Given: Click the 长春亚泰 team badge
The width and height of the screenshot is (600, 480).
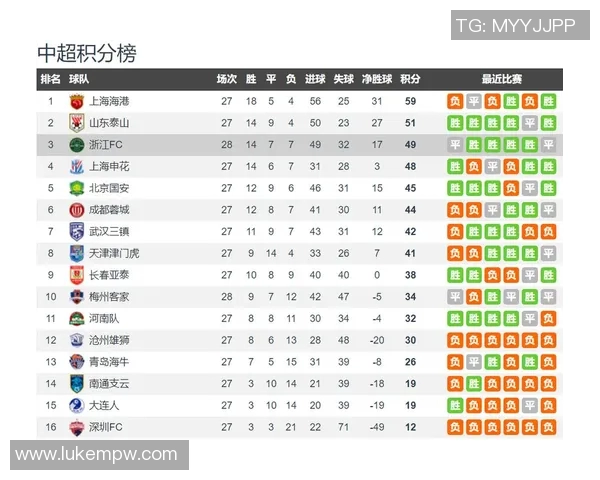Looking at the screenshot, I should (x=77, y=275).
